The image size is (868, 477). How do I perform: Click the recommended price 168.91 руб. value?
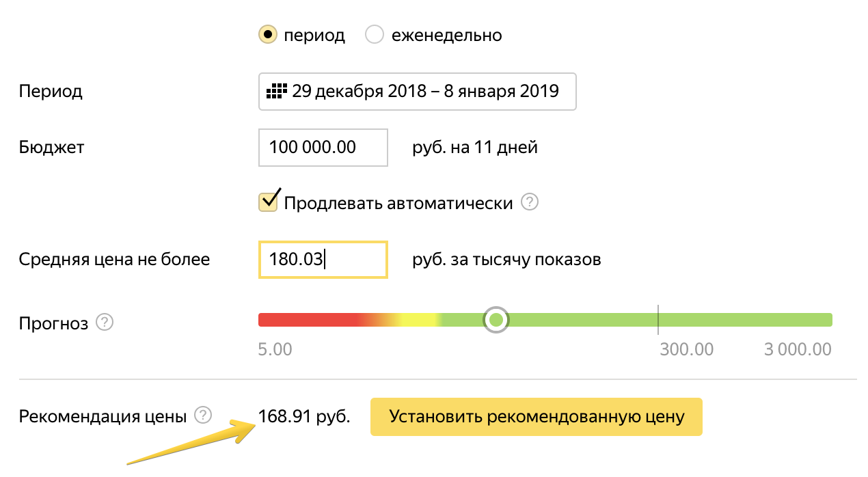(304, 416)
